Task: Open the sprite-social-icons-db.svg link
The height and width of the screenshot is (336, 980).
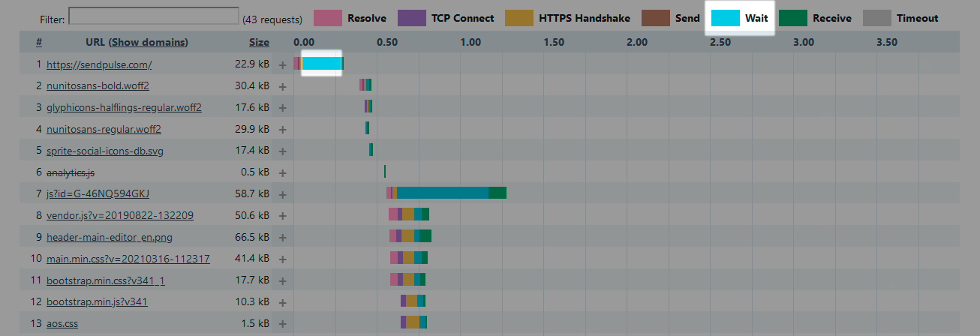Action: click(x=105, y=151)
